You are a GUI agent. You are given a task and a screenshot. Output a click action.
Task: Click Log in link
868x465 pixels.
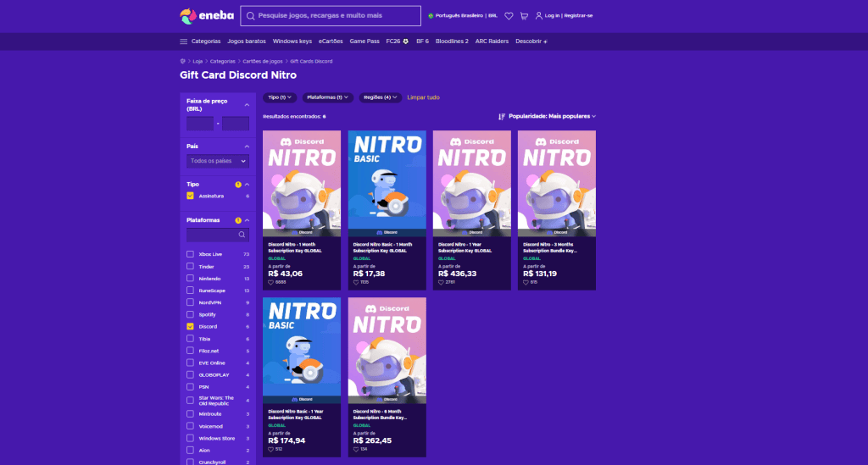click(x=552, y=16)
